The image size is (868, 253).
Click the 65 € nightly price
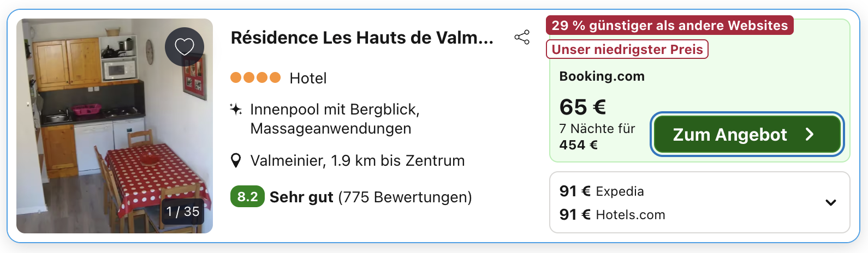pyautogui.click(x=582, y=107)
